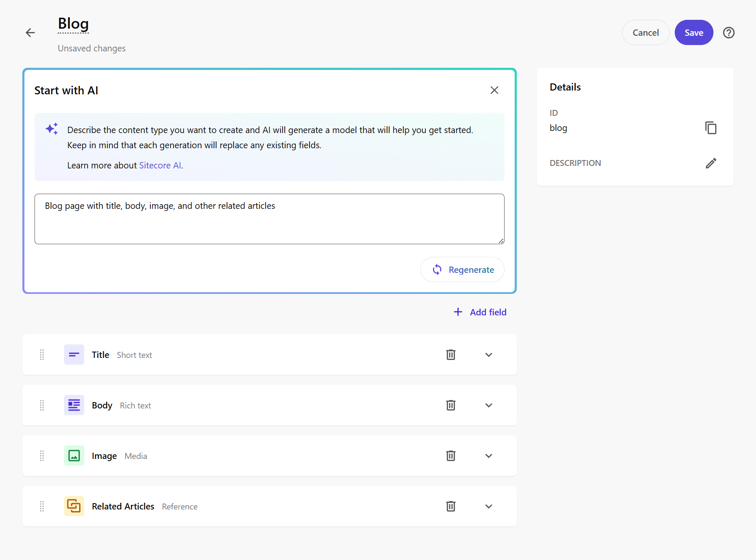Edit the Blog title heading

[73, 24]
